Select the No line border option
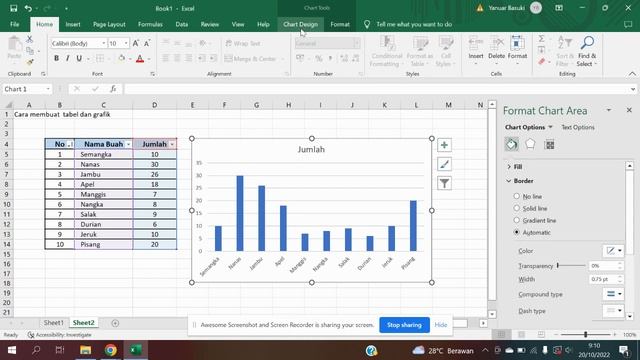 pos(517,196)
